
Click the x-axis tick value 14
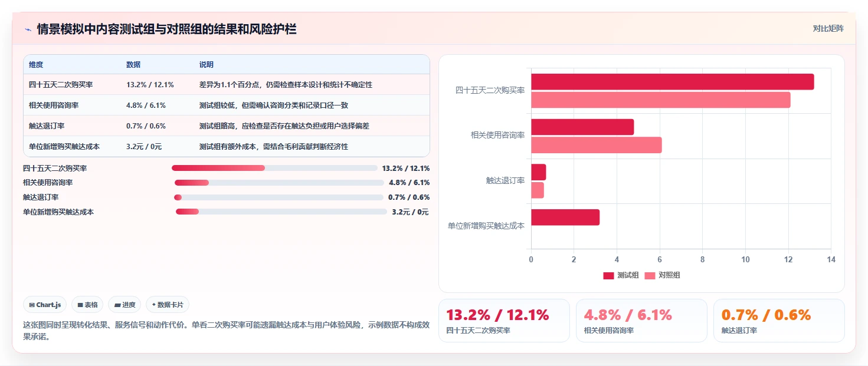click(x=831, y=259)
